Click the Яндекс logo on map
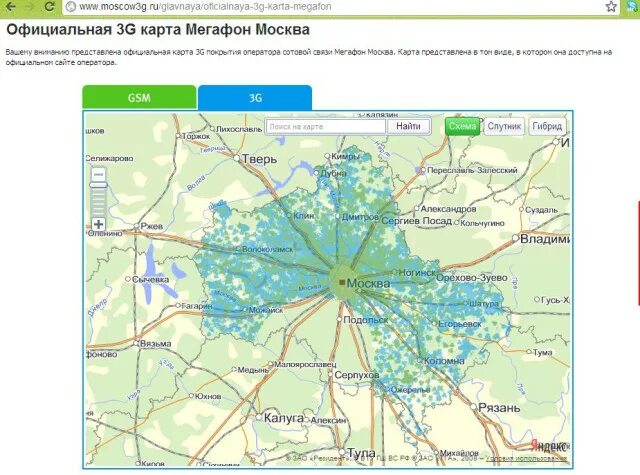This screenshot has width=640, height=475. [x=548, y=446]
